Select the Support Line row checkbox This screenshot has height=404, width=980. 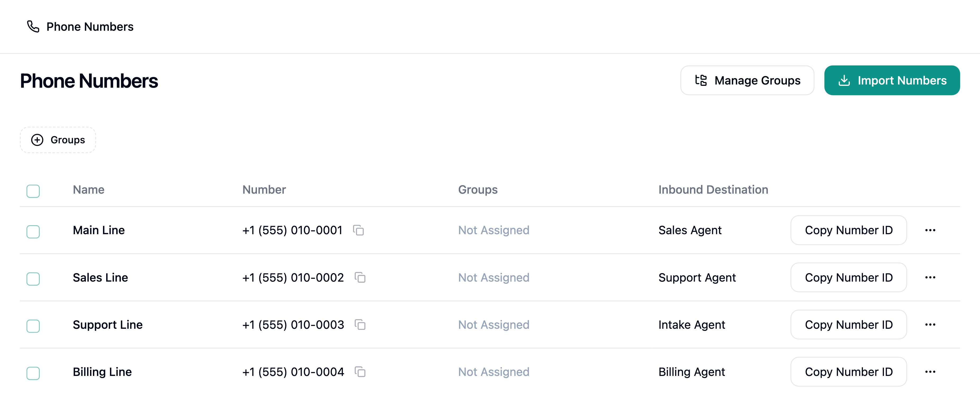coord(33,326)
